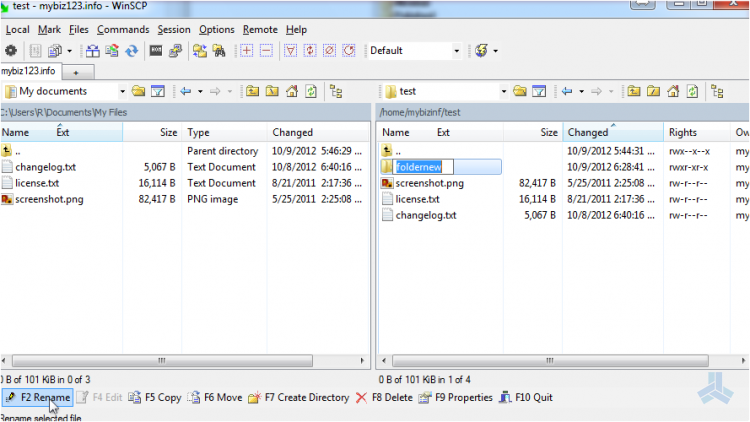Go back in the remote panel
The width and height of the screenshot is (750, 422).
click(x=567, y=91)
